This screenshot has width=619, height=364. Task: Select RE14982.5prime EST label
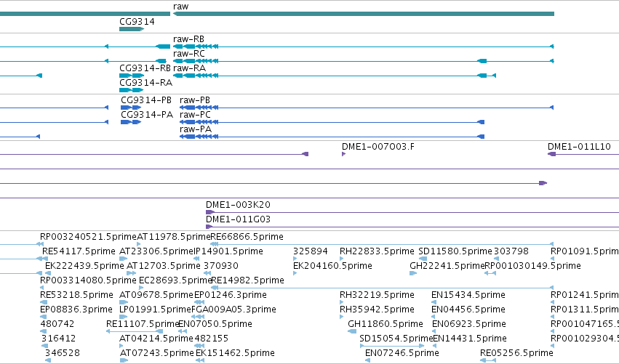pyautogui.click(x=248, y=280)
